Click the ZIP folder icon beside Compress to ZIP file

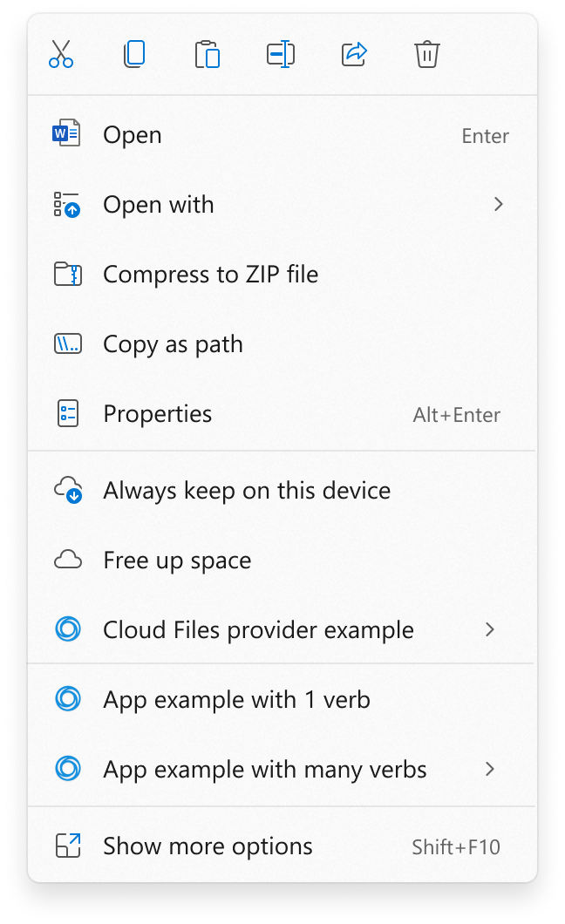pos(69,274)
